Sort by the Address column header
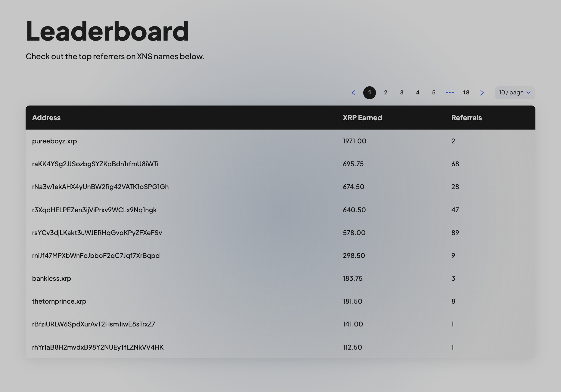561x392 pixels. [46, 118]
